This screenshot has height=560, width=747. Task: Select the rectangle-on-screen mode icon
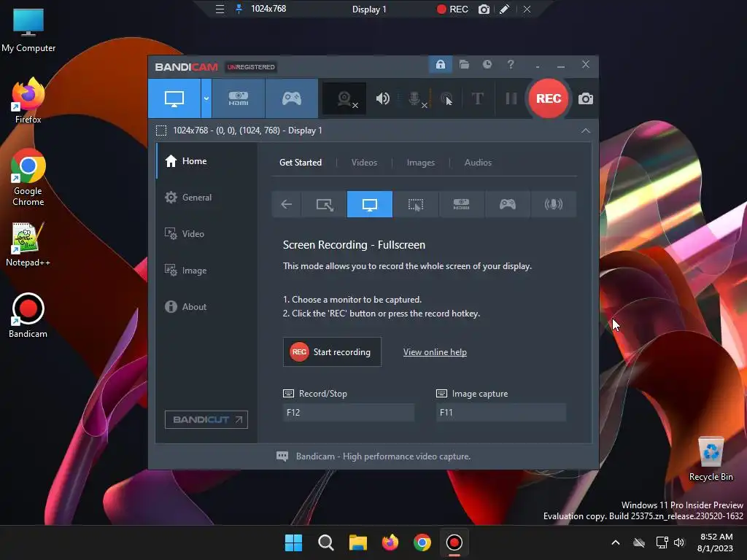[325, 204]
